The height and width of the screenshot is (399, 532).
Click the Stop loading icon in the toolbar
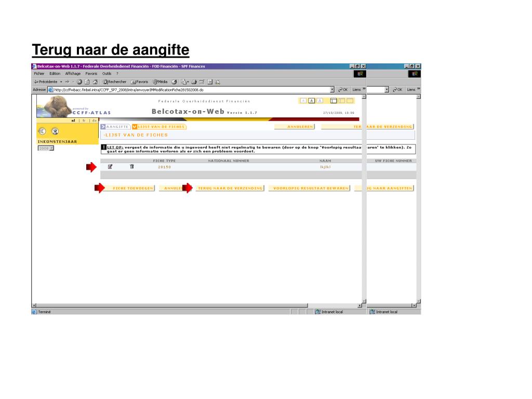[79, 82]
